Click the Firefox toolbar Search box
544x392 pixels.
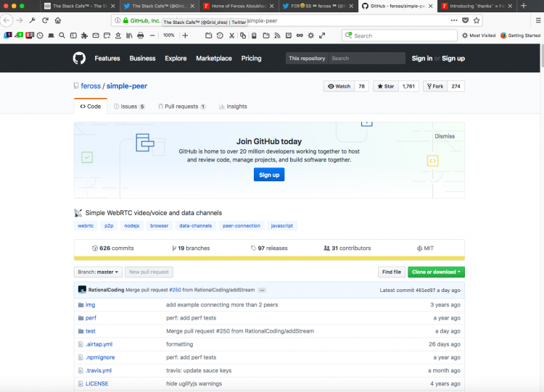click(400, 36)
